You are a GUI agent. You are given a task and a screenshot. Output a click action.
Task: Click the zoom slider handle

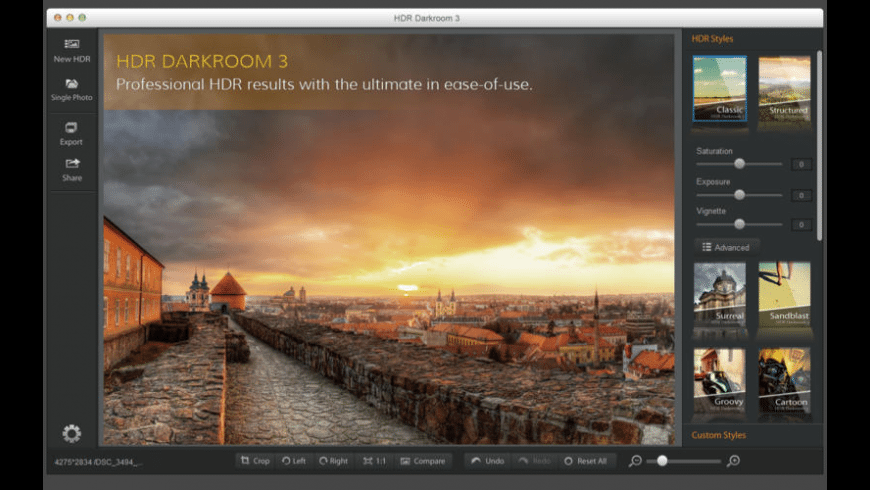pyautogui.click(x=662, y=461)
